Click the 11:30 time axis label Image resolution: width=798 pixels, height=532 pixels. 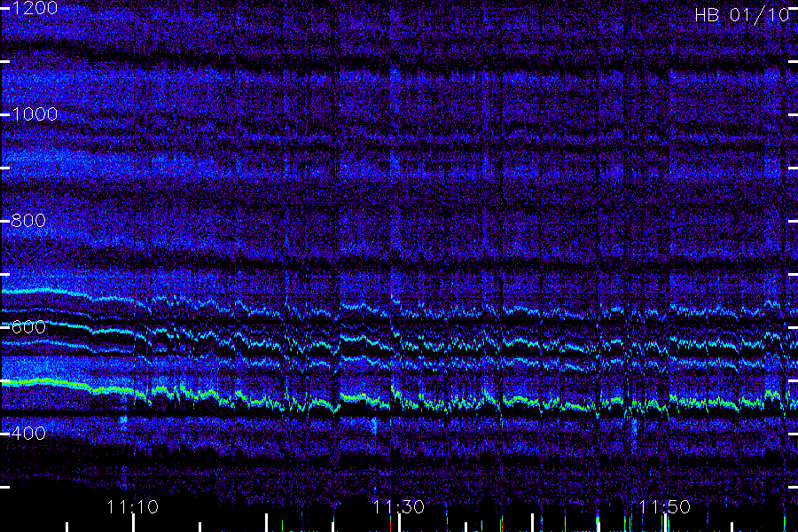pos(398,507)
